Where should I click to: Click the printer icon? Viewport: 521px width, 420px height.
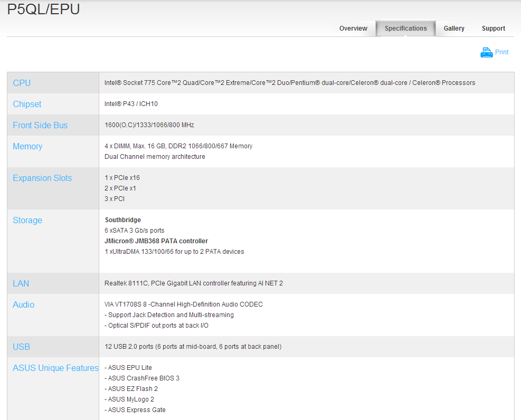[486, 52]
